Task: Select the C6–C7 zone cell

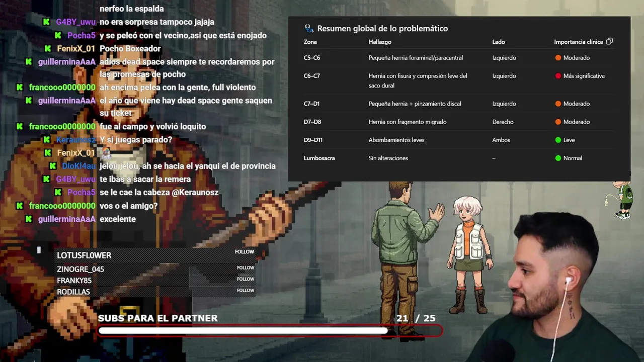Action: coord(311,76)
